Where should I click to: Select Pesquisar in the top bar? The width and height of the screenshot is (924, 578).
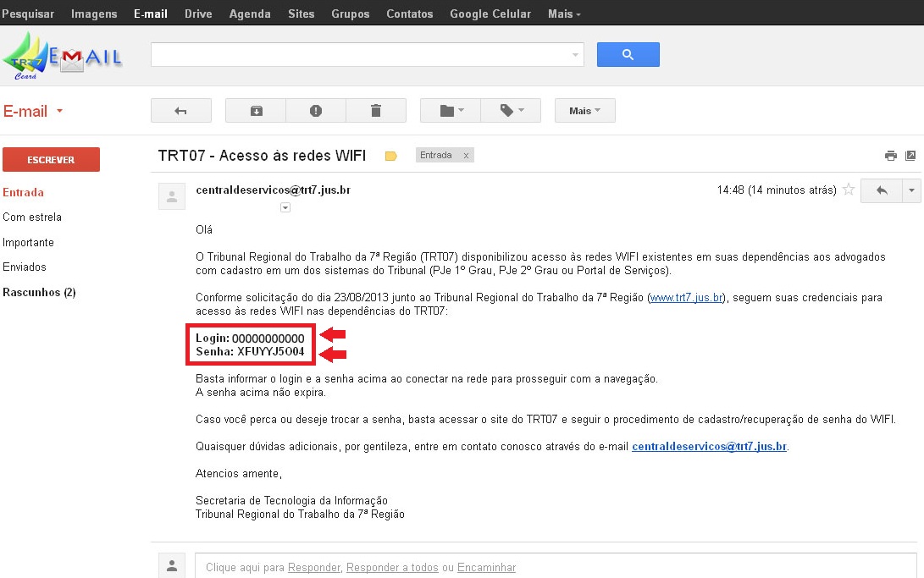pos(28,14)
